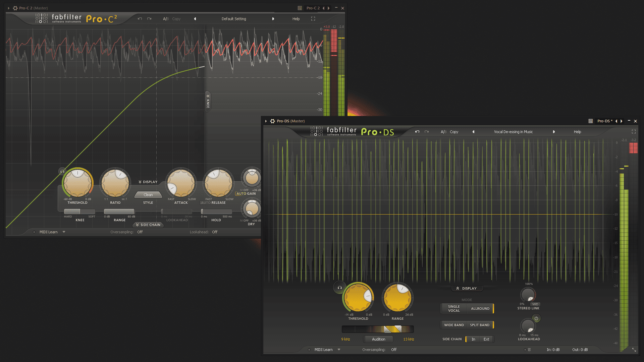Go to next preset in Pro-C 2
The image size is (644, 362).
[x=273, y=19]
